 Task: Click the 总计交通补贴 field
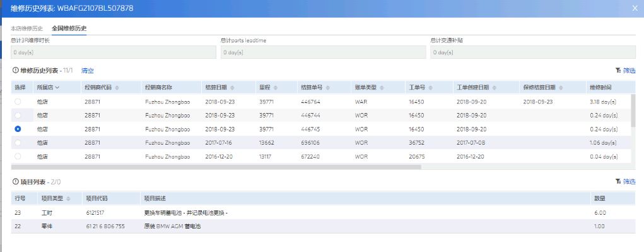point(533,52)
